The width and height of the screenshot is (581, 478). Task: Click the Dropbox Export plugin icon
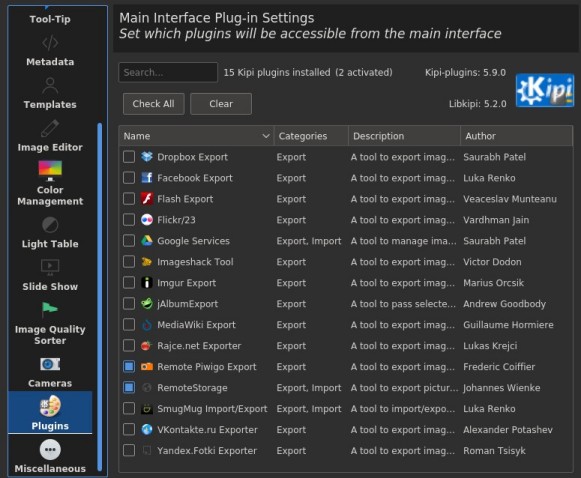[x=147, y=157]
